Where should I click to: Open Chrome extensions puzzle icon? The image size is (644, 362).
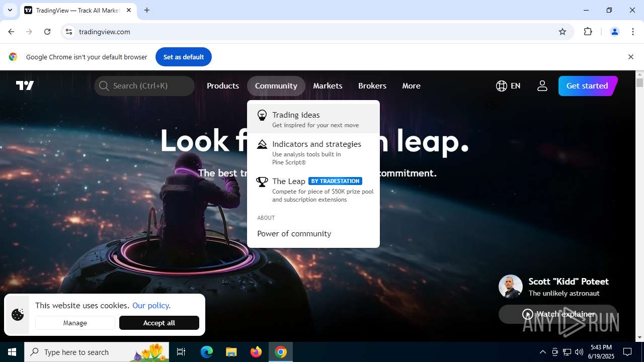[588, 32]
